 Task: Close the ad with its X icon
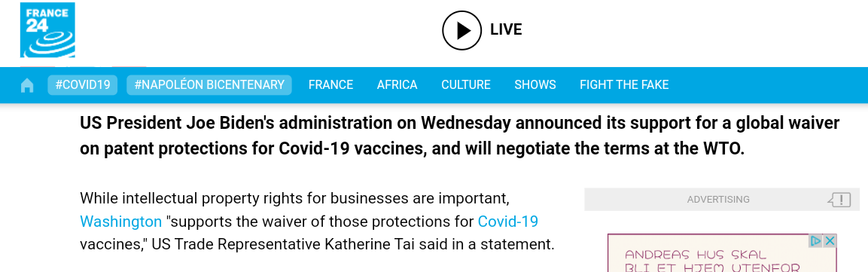click(830, 241)
